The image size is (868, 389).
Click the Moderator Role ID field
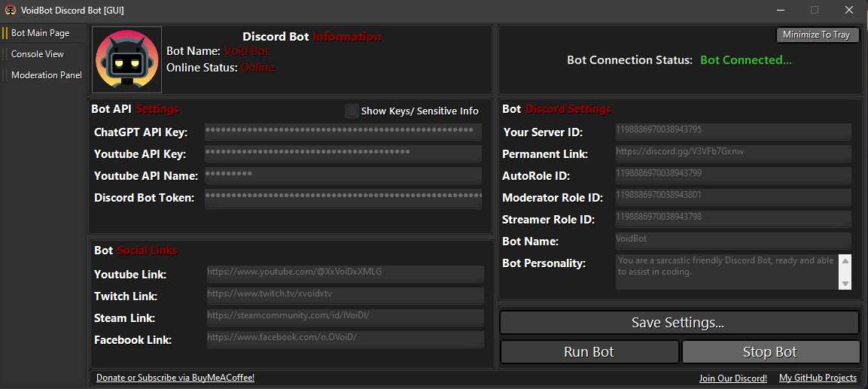coord(733,197)
